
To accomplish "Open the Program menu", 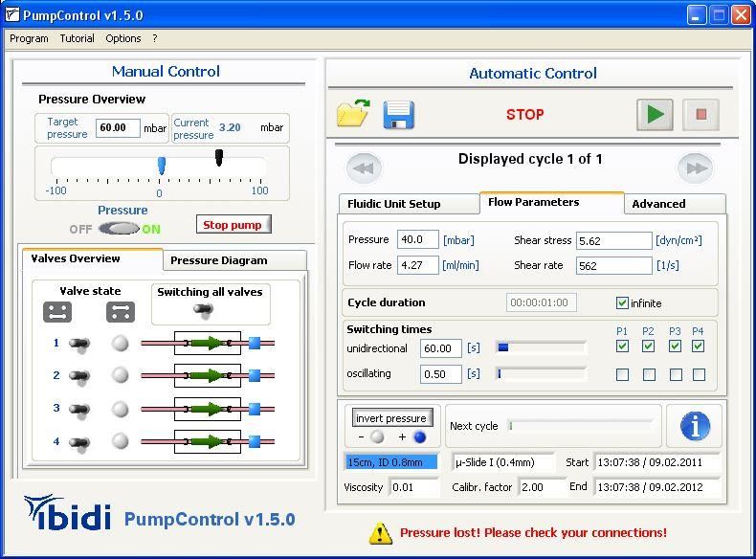I will coord(29,38).
